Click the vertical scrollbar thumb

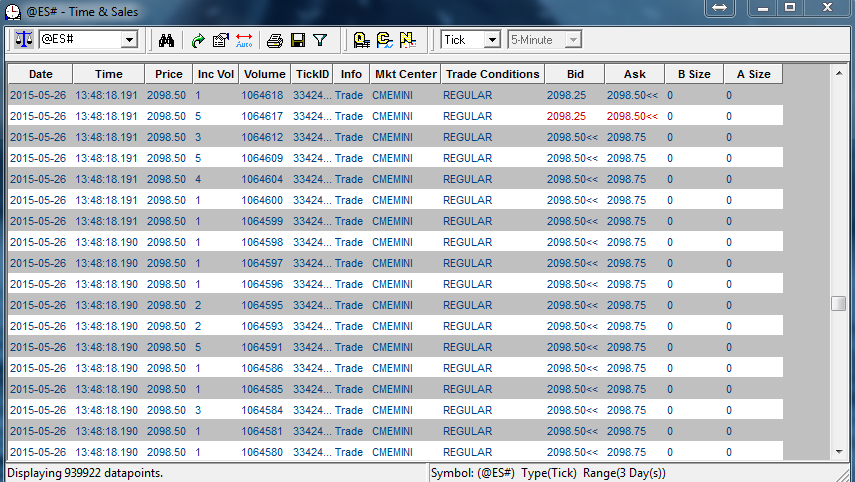coord(839,303)
